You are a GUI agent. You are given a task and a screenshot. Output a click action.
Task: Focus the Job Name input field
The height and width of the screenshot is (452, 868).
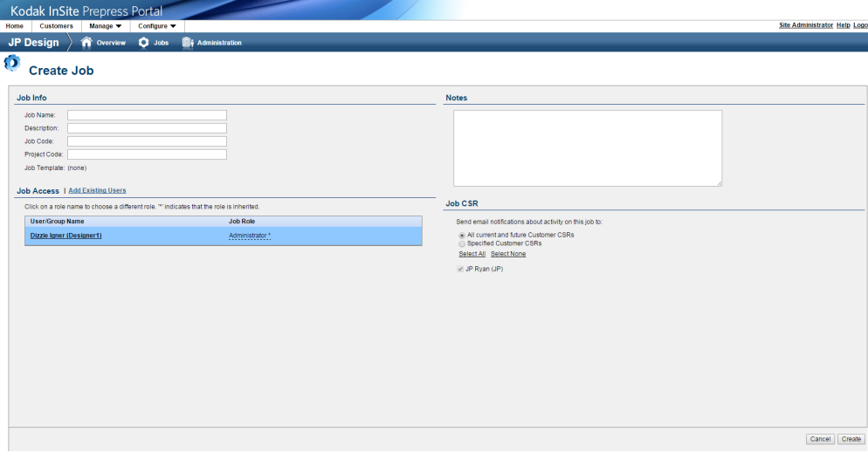[147, 115]
